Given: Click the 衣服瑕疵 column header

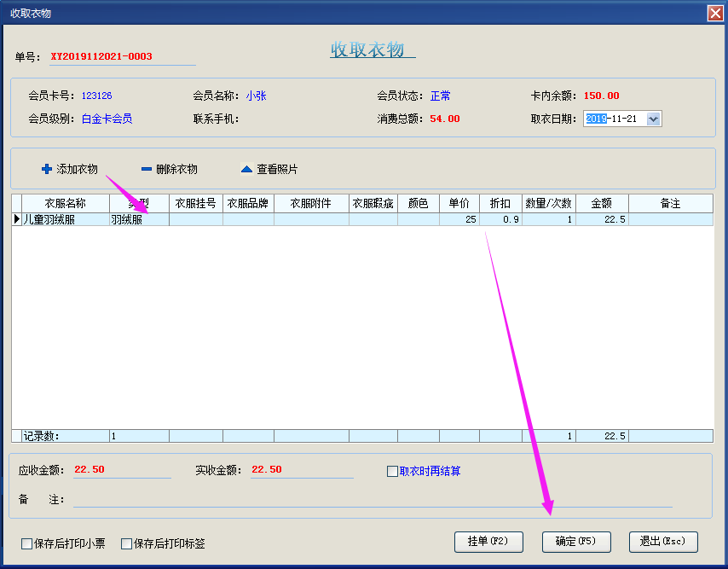Looking at the screenshot, I should [x=373, y=203].
